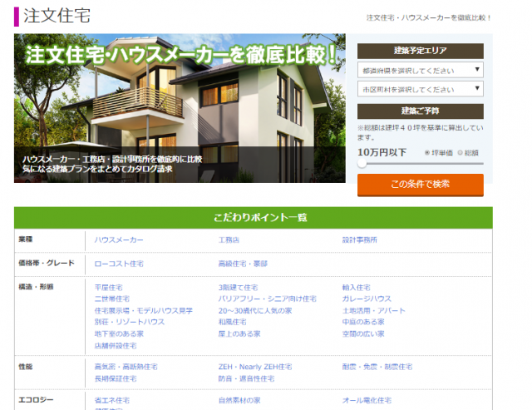Image resolution: width=532 pixels, height=410 pixels.
Task: Open the 市区町村 city dropdown
Action: [x=420, y=89]
